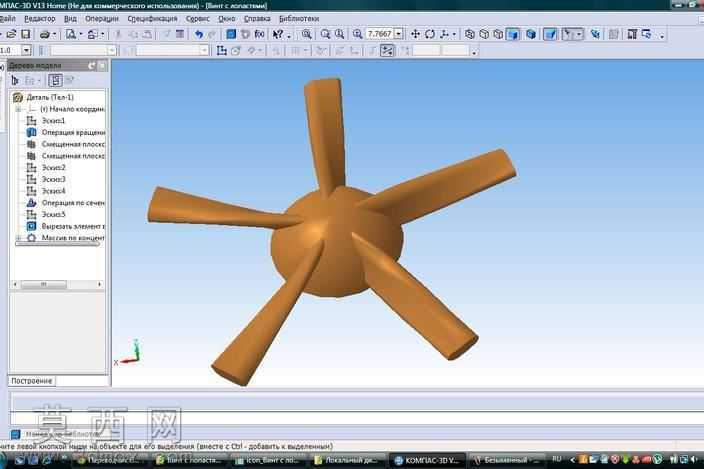Image resolution: width=704 pixels, height=469 pixels.
Task: Open the Спецификация menu
Action: click(153, 19)
